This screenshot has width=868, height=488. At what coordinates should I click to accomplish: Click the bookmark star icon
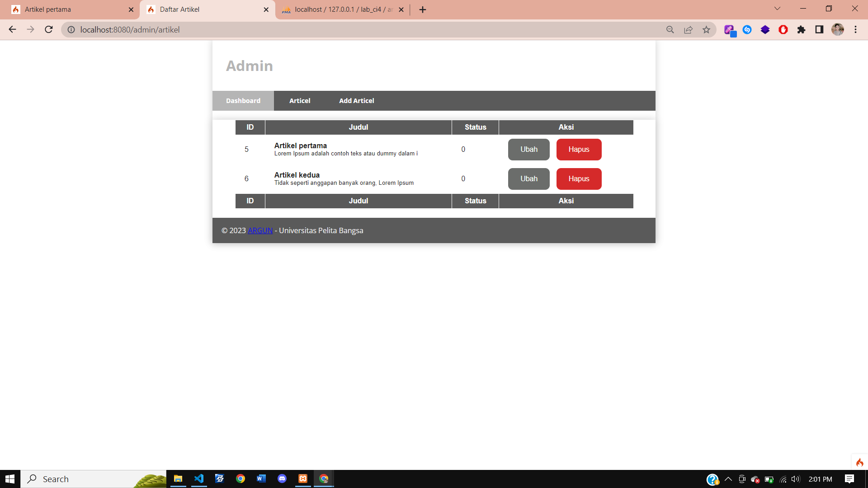point(706,30)
